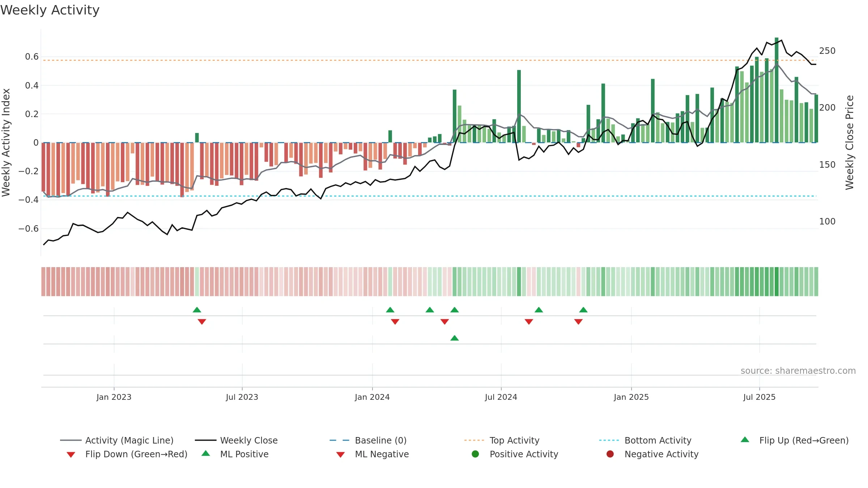Toggle ML Negative legend entry

tap(373, 454)
